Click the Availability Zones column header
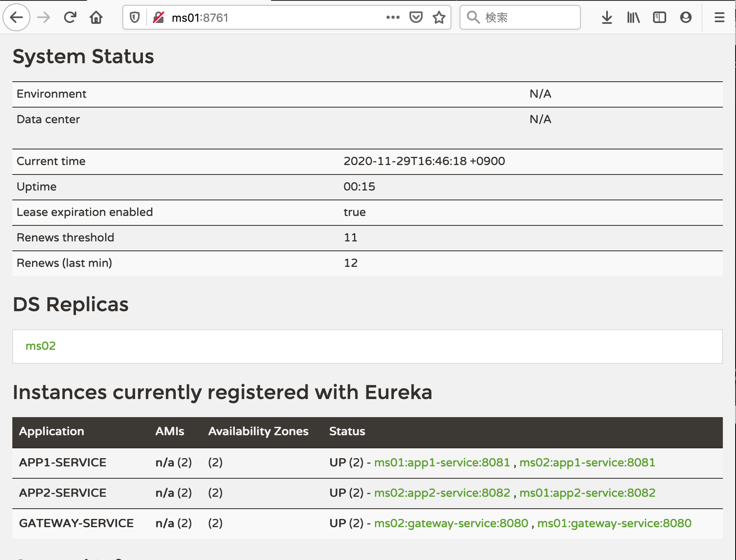This screenshot has height=560, width=736. coord(258,431)
